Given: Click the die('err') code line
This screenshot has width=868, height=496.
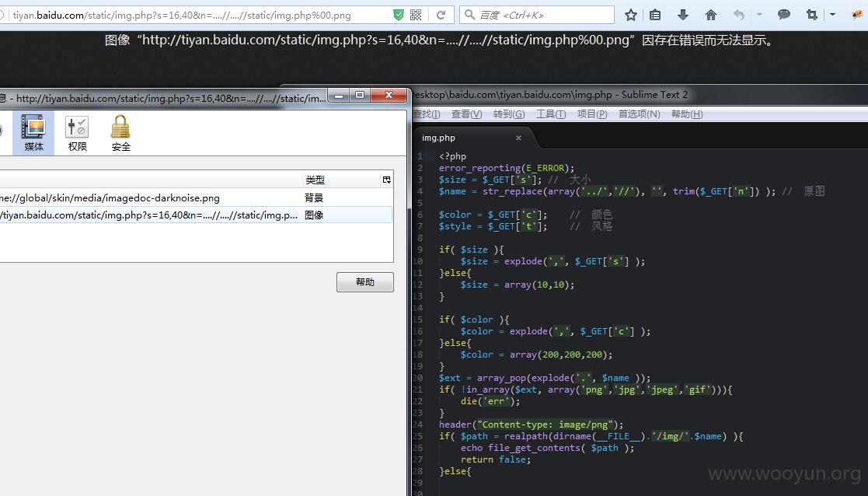Looking at the screenshot, I should click(x=490, y=401).
